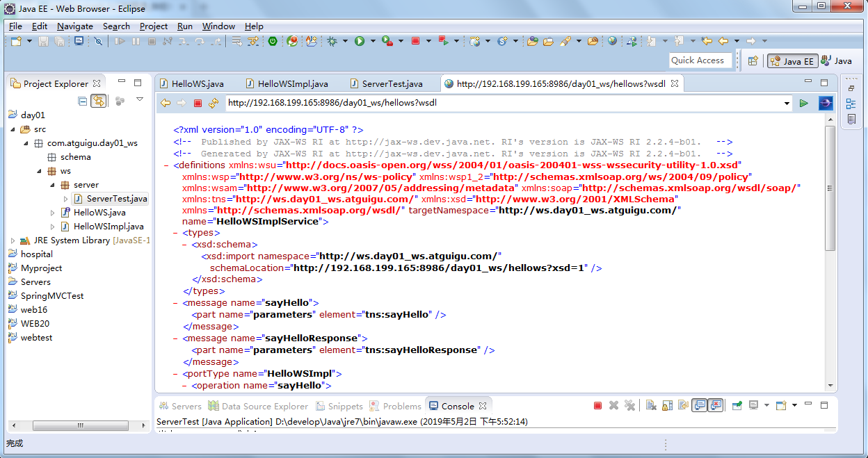
Task: Toggle Show Console on standard error change
Action: [x=716, y=405]
